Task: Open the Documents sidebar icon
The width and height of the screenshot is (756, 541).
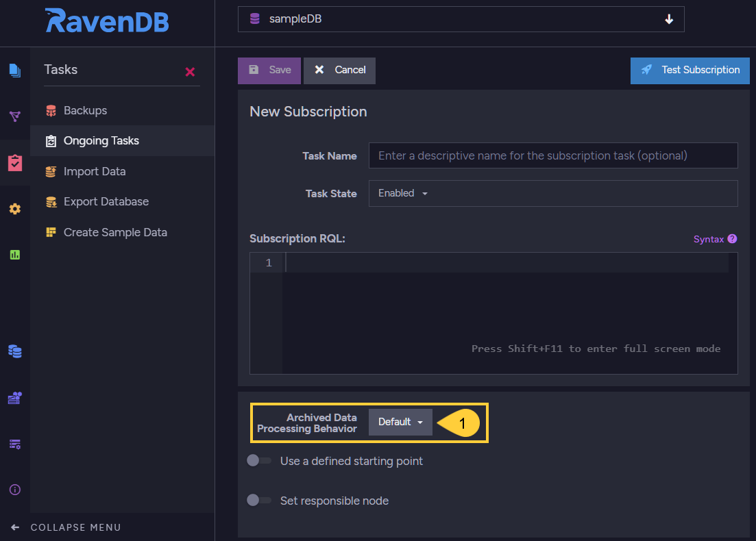Action: tap(15, 71)
